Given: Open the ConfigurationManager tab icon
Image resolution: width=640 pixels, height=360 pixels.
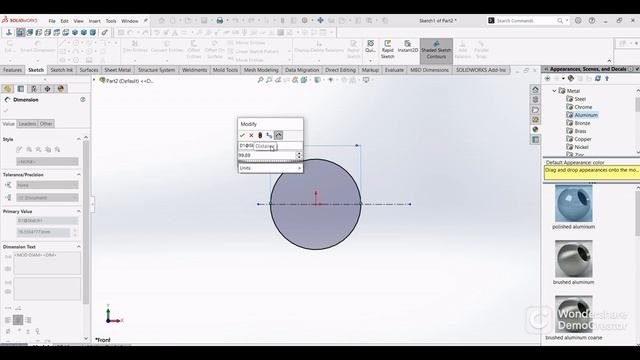Looking at the screenshot, I should tap(34, 89).
